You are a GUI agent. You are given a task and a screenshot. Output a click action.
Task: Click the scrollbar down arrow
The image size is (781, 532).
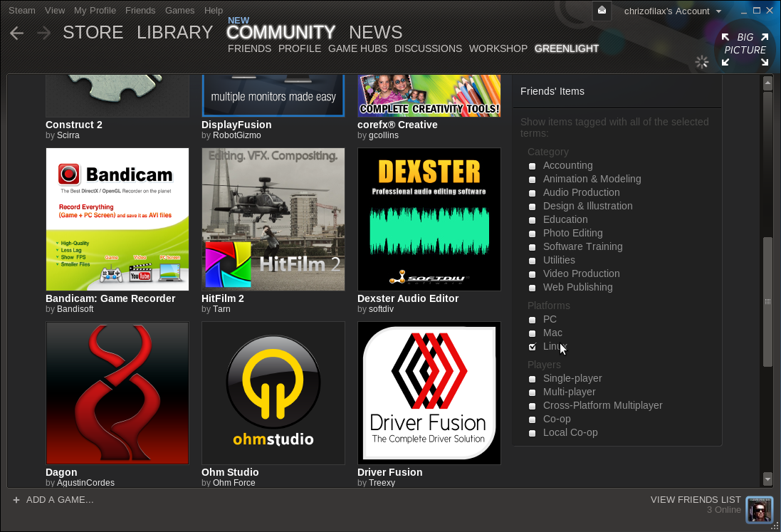767,479
